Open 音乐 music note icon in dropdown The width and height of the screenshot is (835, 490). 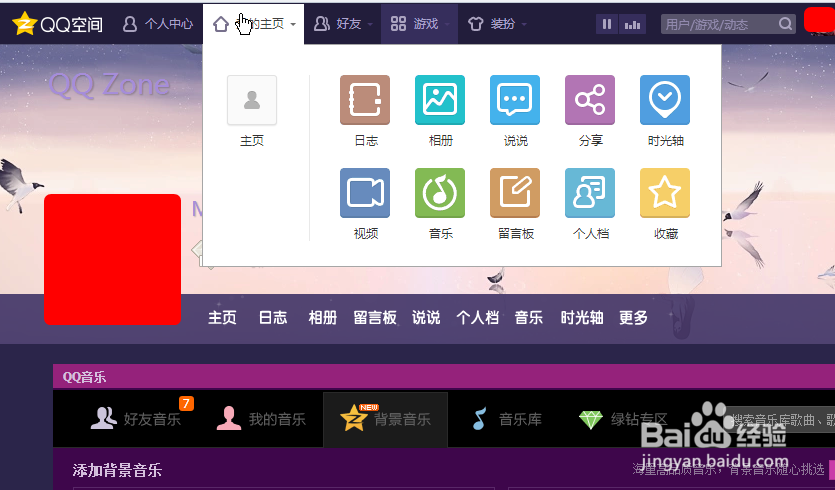(440, 193)
